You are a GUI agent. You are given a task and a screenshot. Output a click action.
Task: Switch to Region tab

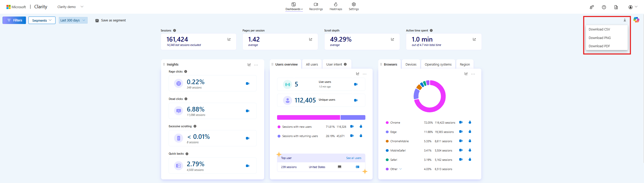(x=465, y=64)
